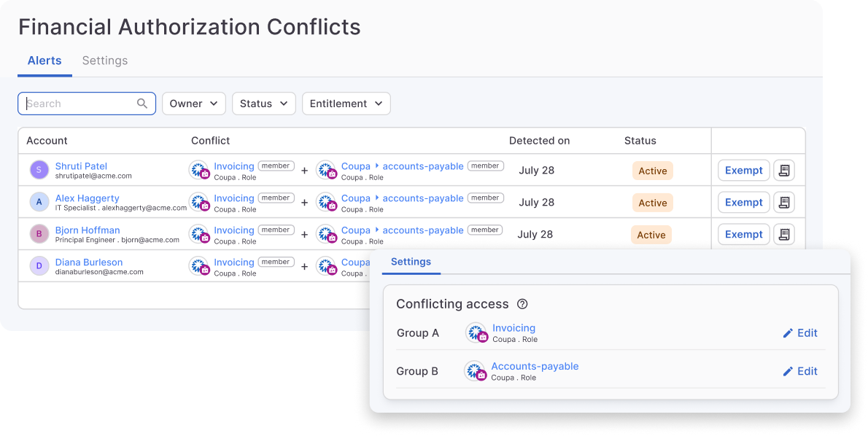Click accounts-payable link in Bjorn Hoffman row
The width and height of the screenshot is (868, 436).
coord(423,230)
